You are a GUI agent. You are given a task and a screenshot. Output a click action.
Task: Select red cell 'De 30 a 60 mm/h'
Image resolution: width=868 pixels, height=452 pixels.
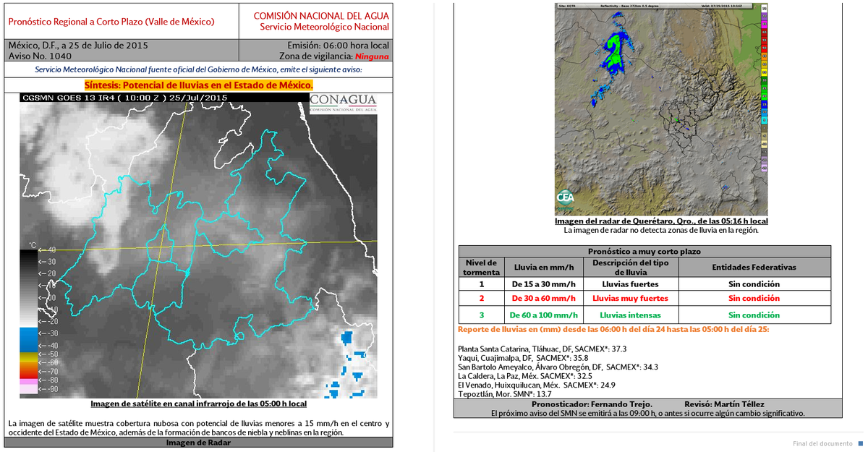point(543,298)
